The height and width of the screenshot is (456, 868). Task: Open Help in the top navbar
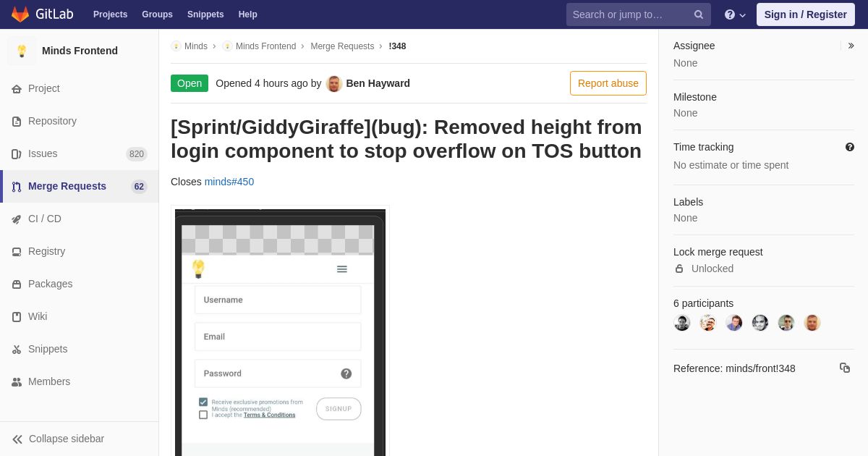click(248, 14)
